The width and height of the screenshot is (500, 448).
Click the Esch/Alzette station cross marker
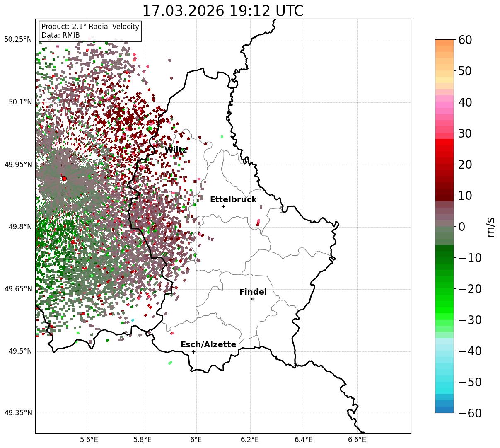pos(193,351)
